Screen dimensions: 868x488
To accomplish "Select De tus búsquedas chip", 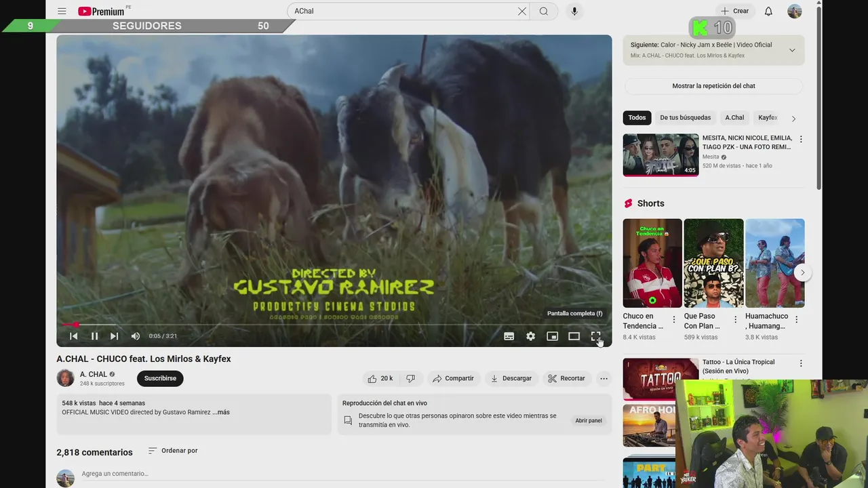I will [x=686, y=117].
